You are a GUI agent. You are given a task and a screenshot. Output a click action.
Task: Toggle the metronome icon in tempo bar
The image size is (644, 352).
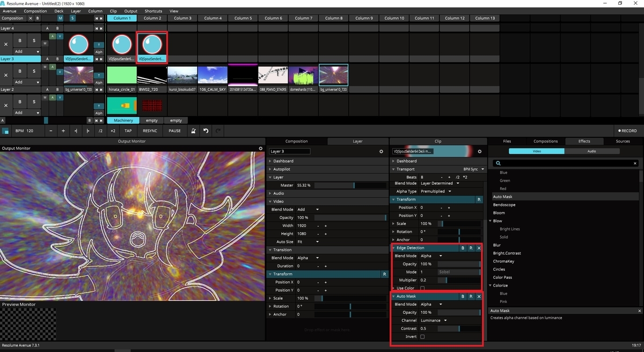click(193, 131)
